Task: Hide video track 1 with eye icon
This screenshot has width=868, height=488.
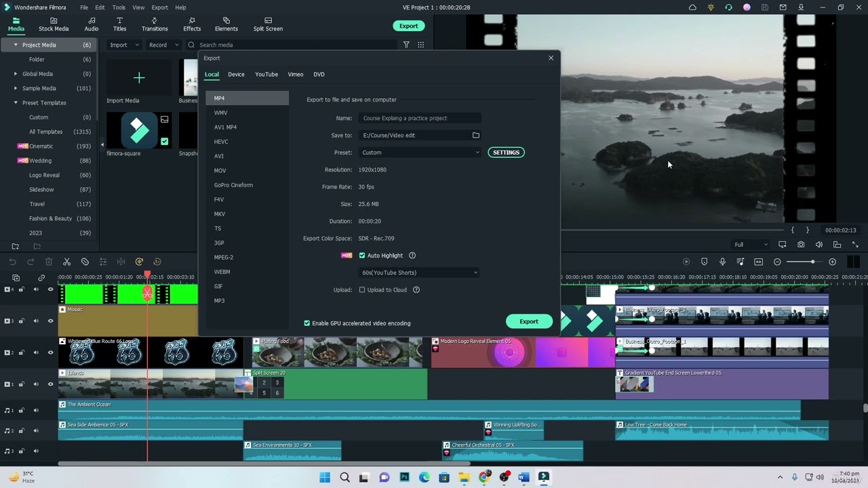Action: 50,384
